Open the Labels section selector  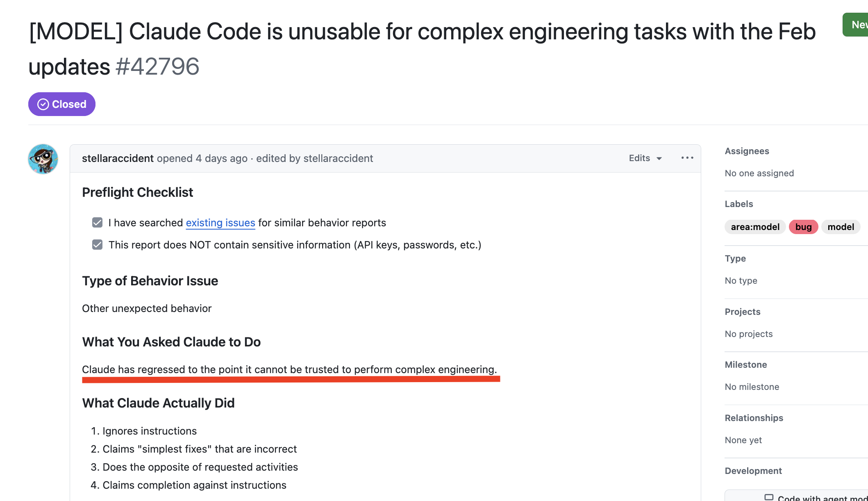click(738, 204)
